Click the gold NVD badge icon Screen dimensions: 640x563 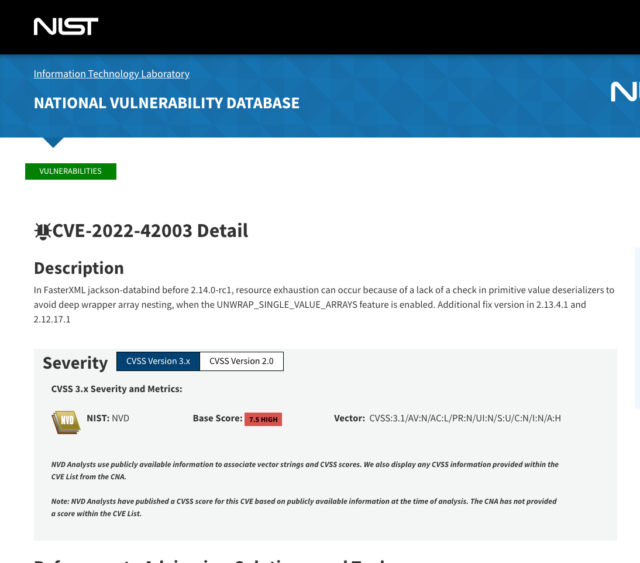(66, 422)
